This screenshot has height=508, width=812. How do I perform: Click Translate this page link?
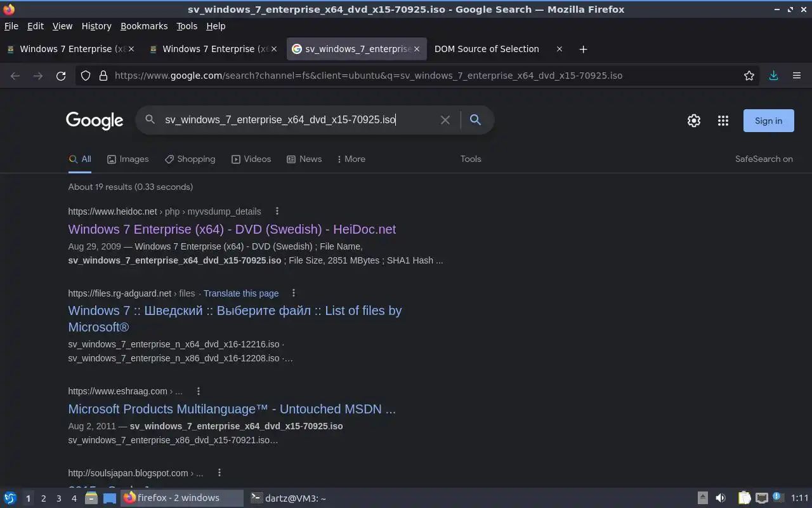tap(241, 293)
